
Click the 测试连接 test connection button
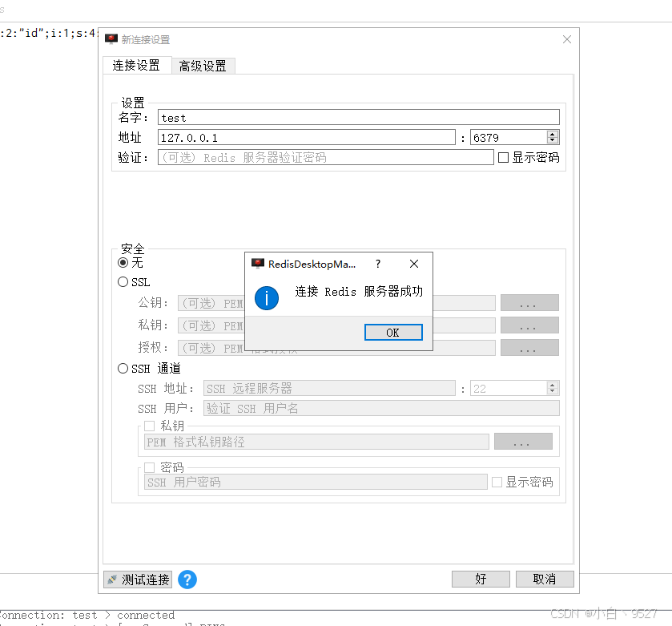138,580
